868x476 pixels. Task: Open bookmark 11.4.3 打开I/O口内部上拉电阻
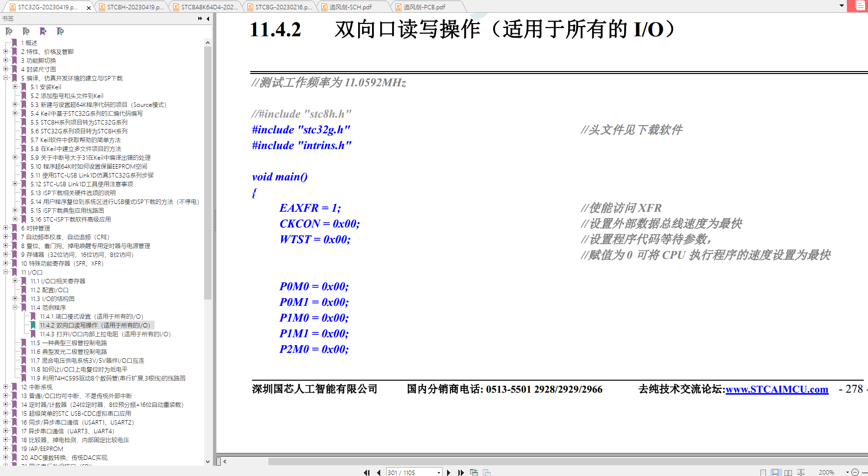pos(105,334)
